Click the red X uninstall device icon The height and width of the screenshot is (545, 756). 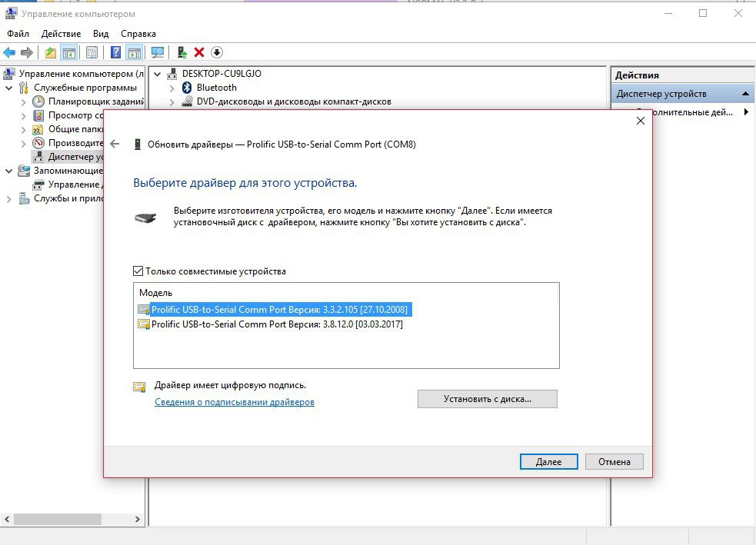coord(199,52)
